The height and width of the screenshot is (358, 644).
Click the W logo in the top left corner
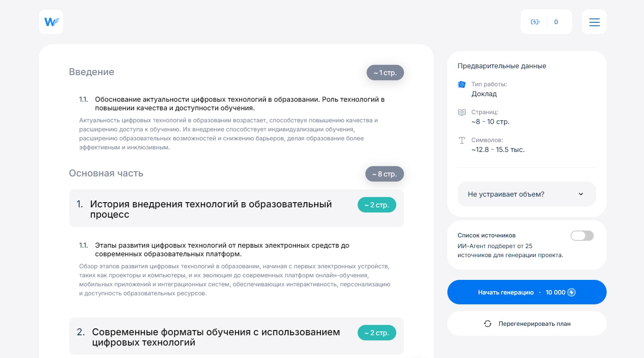pos(51,21)
